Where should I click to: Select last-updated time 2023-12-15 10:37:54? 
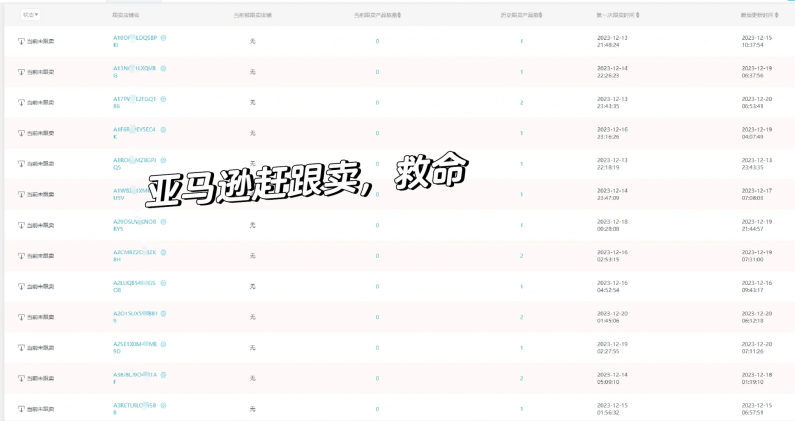[756, 41]
